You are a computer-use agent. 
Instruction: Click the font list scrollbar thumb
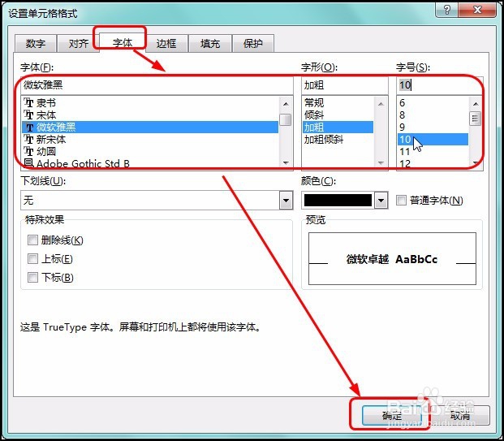pyautogui.click(x=286, y=119)
